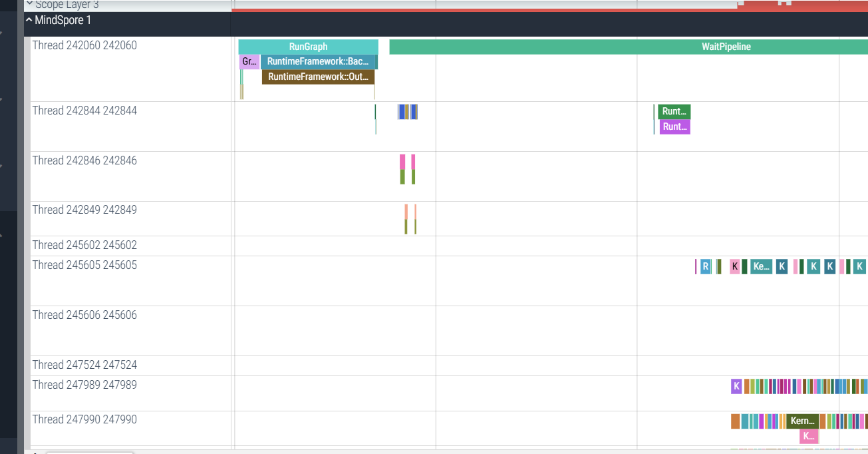The height and width of the screenshot is (454, 868).
Task: Click the olive Kern... slice in Thread 247990
Action: tap(802, 421)
